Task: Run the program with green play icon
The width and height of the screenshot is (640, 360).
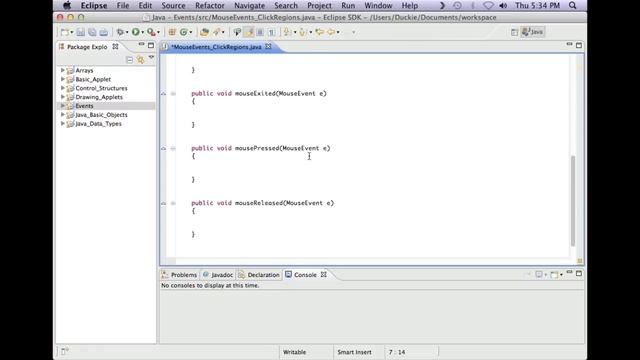Action: coord(136,32)
